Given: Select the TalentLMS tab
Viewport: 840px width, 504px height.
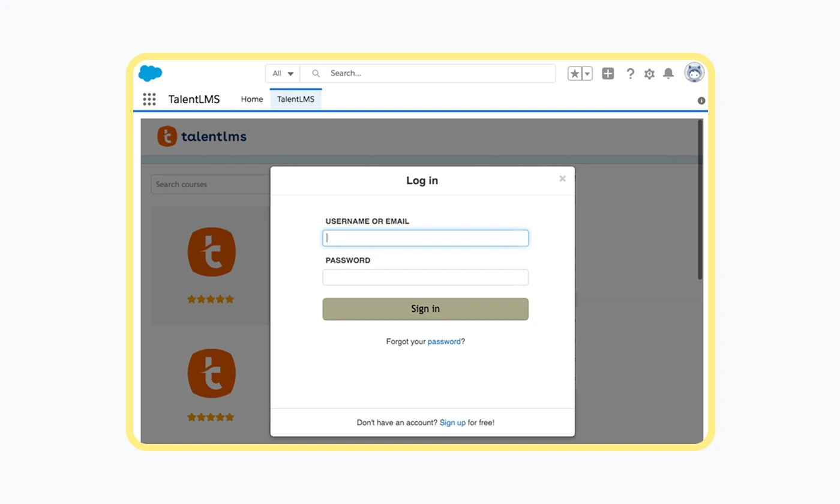Looking at the screenshot, I should tap(296, 99).
